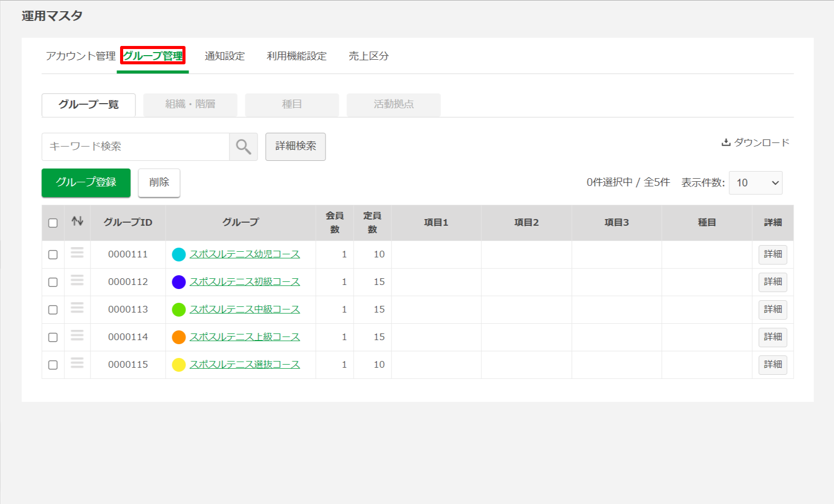834x504 pixels.
Task: Select the グループ一覧 sub-tab
Action: tap(88, 105)
